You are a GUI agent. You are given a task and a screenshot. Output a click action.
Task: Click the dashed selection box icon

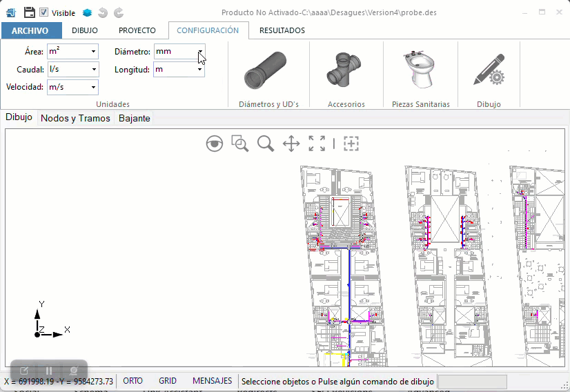(351, 144)
